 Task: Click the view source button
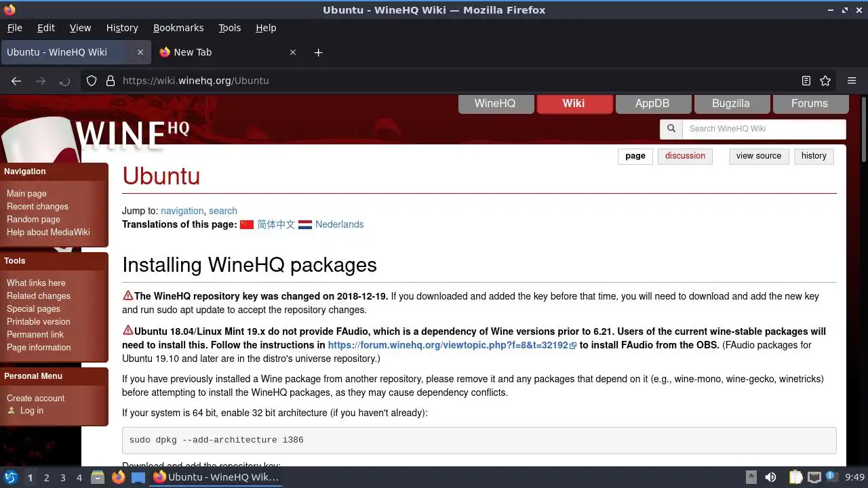point(759,156)
